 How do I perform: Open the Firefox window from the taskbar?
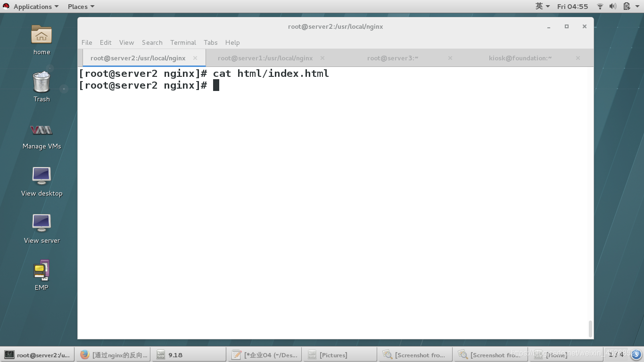(x=113, y=354)
